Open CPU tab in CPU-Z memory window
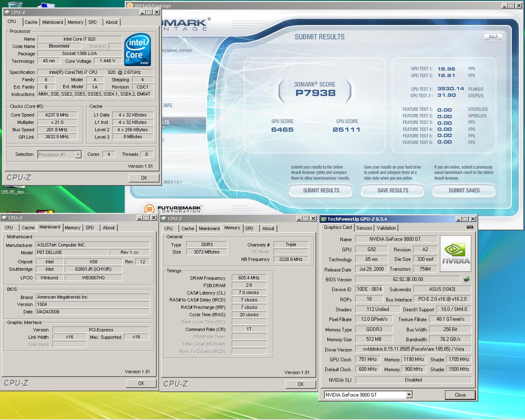525x420 pixels. click(168, 228)
